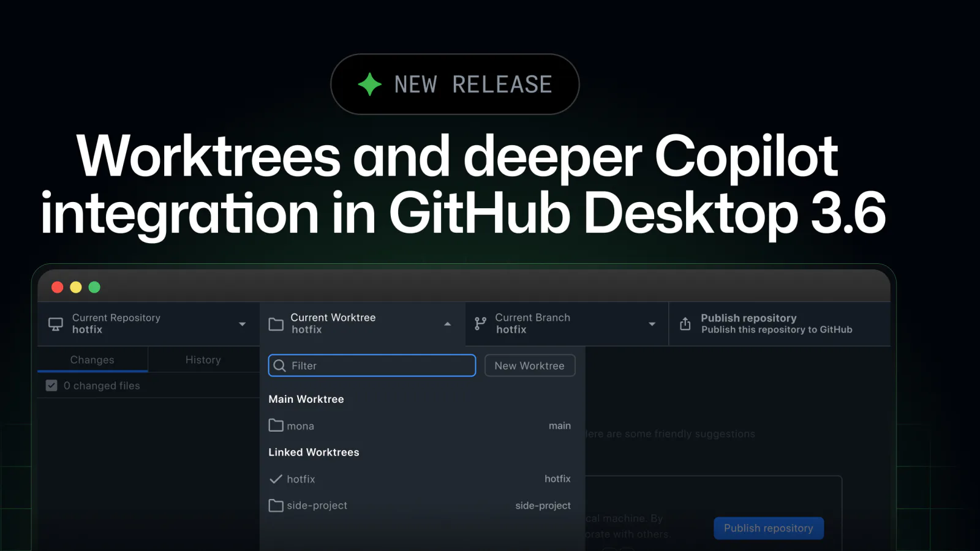Click the red close window button

58,287
